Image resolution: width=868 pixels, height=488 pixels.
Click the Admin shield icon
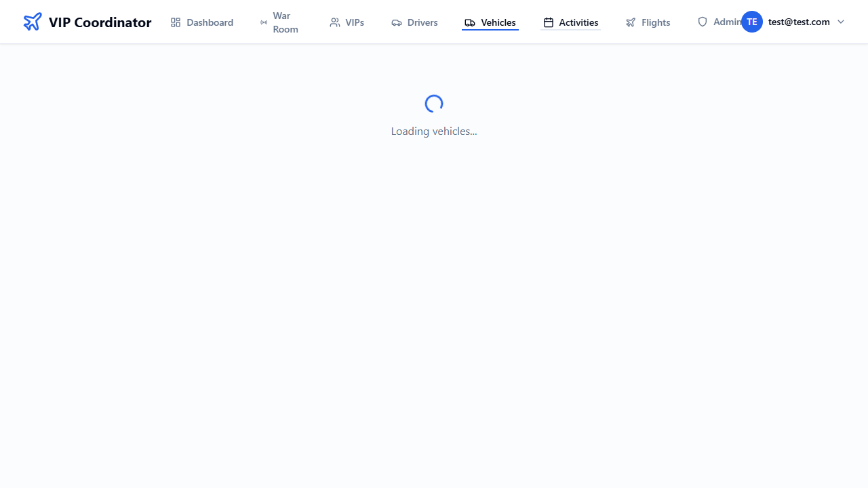coord(703,22)
